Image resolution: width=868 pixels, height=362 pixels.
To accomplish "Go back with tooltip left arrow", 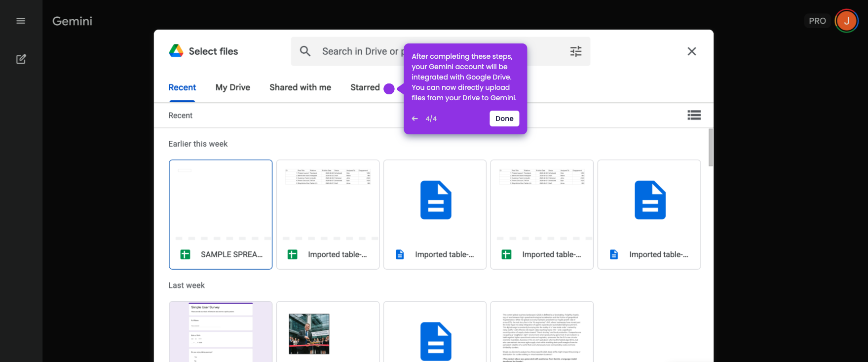I will point(415,119).
